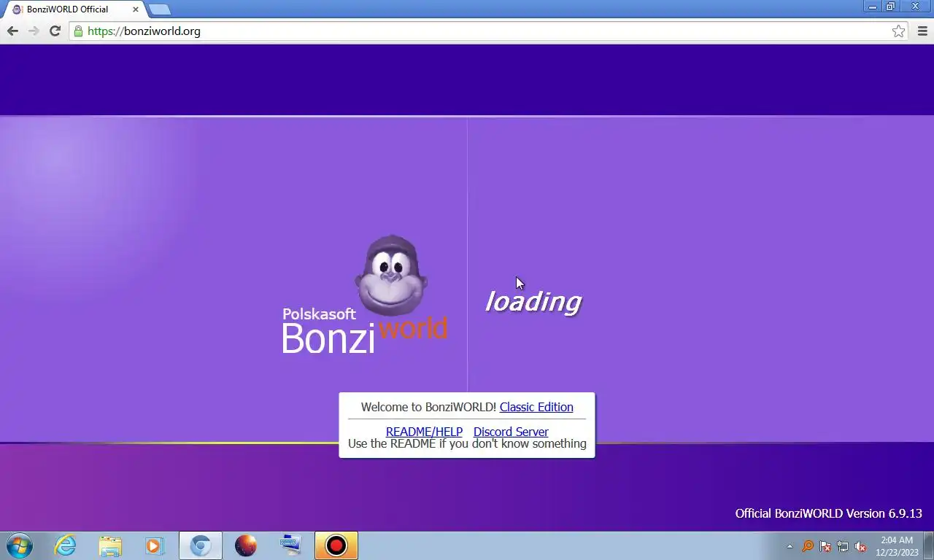Restore down the browser window

click(891, 6)
